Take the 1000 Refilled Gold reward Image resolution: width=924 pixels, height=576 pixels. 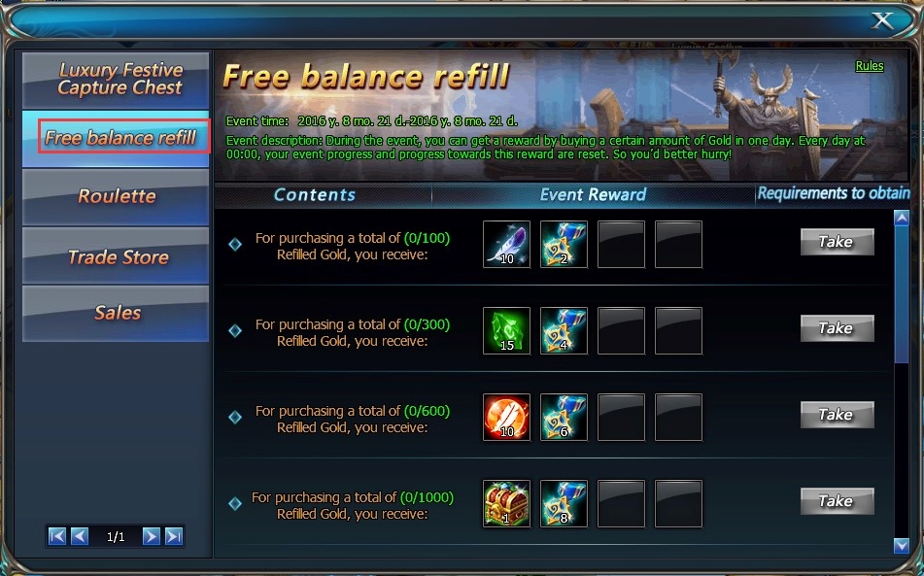[x=837, y=501]
